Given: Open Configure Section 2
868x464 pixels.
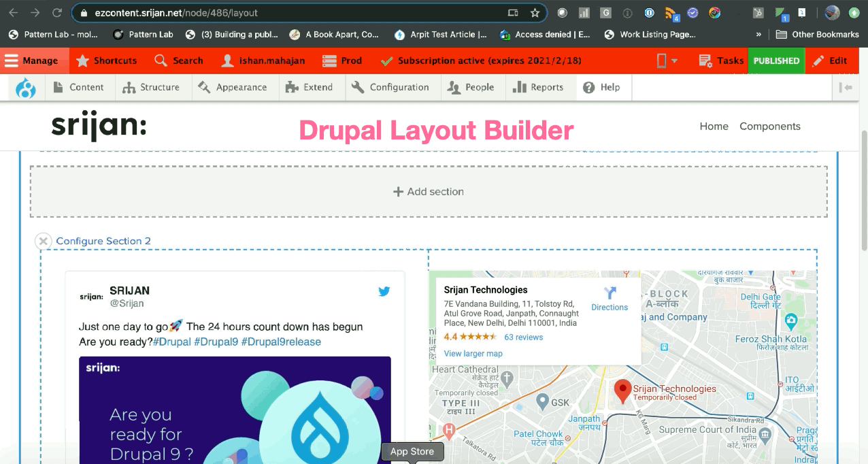Looking at the screenshot, I should 103,241.
